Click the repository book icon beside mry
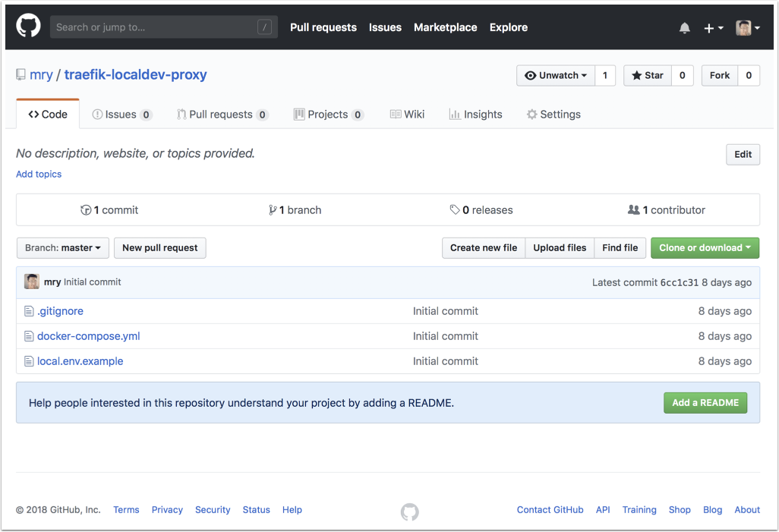 click(x=20, y=74)
